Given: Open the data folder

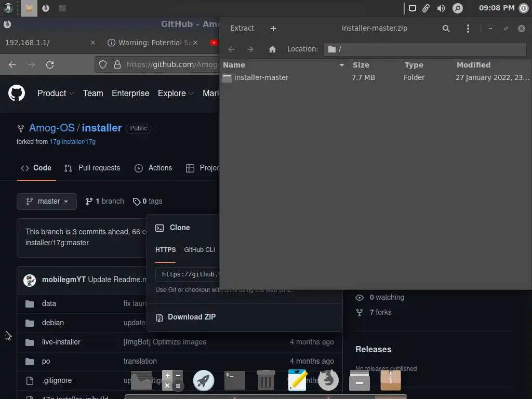Looking at the screenshot, I should 49,303.
